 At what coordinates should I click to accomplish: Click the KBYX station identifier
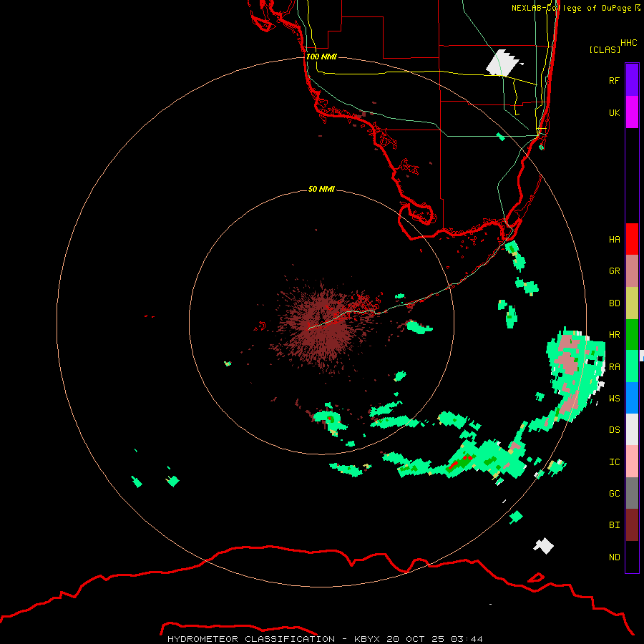click(367, 639)
